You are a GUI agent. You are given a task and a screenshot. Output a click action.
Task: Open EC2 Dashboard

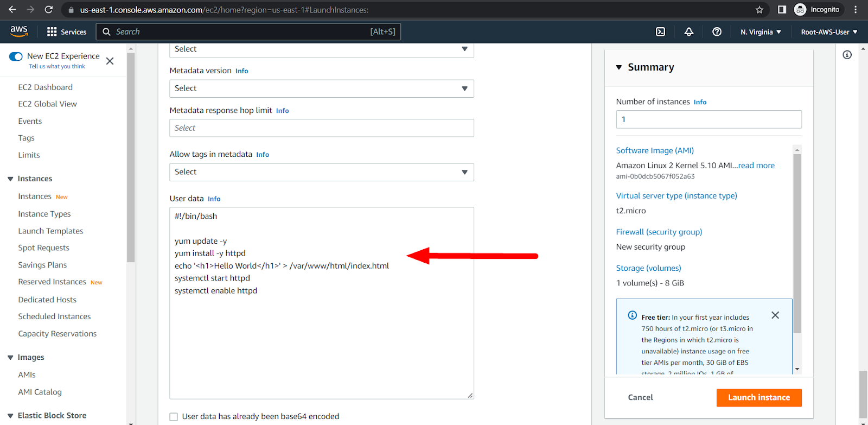(45, 87)
